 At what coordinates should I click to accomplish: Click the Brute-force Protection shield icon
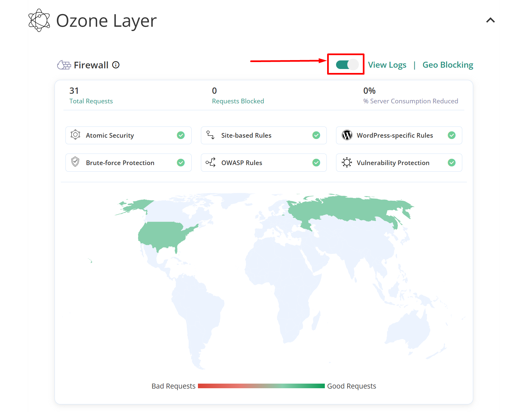pos(75,162)
